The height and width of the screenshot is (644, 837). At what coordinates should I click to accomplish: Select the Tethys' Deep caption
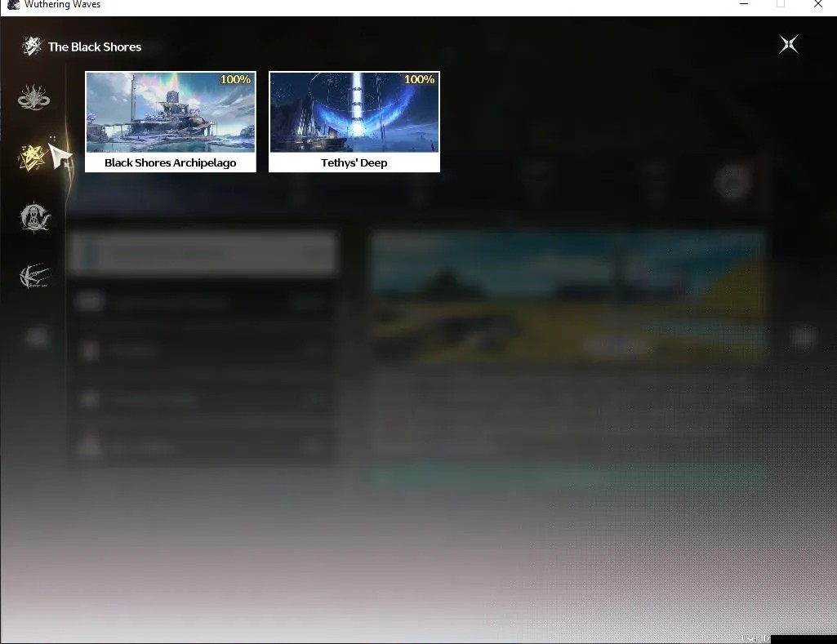click(x=354, y=162)
